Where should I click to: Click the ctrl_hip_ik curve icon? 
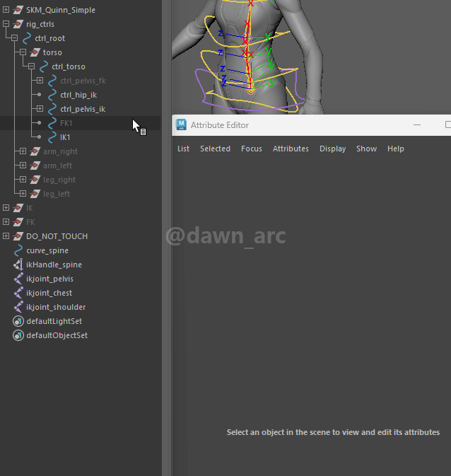pyautogui.click(x=52, y=95)
